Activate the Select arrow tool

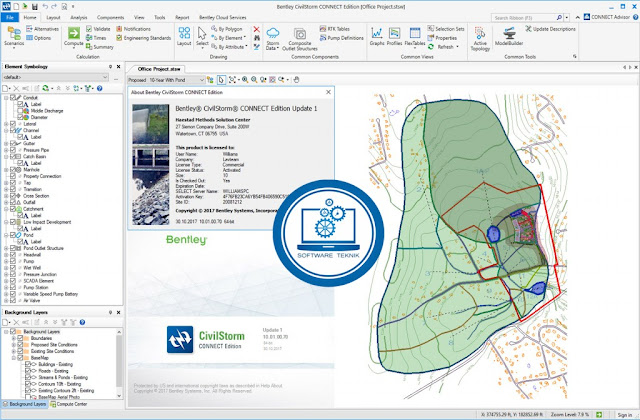(202, 36)
